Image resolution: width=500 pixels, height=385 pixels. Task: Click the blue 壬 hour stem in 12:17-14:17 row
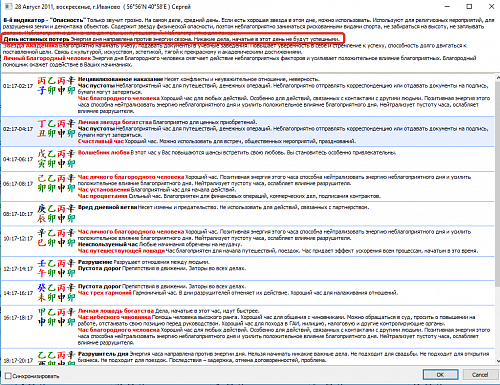coord(41,263)
